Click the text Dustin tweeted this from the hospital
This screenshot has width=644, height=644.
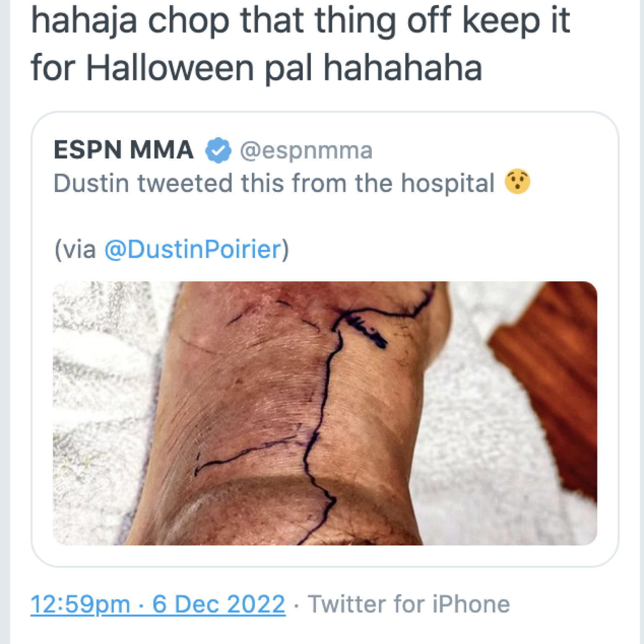274,183
